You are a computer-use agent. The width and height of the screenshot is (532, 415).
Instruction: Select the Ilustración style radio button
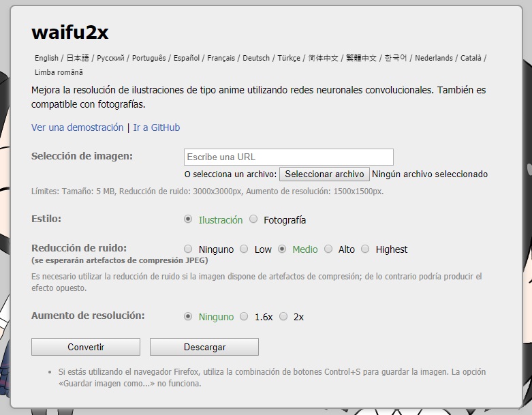[188, 219]
